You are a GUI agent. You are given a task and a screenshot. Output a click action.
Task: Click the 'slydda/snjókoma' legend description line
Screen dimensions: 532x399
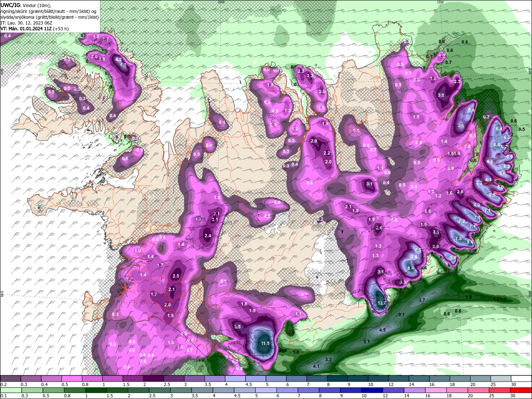click(x=49, y=17)
